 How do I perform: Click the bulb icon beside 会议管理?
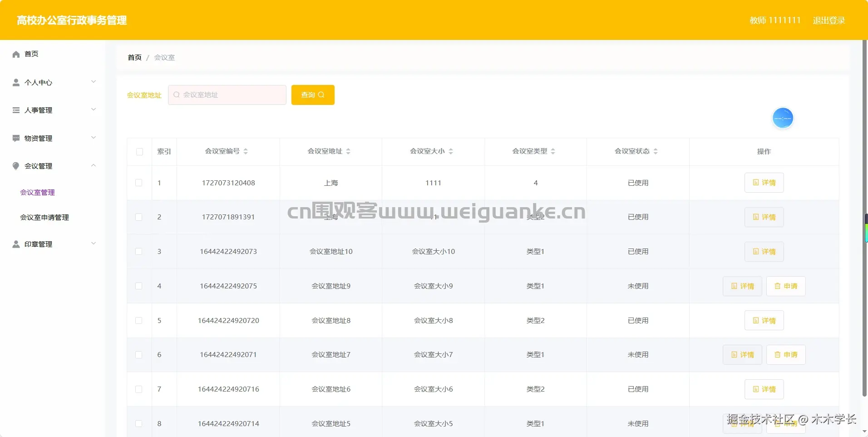pos(16,166)
